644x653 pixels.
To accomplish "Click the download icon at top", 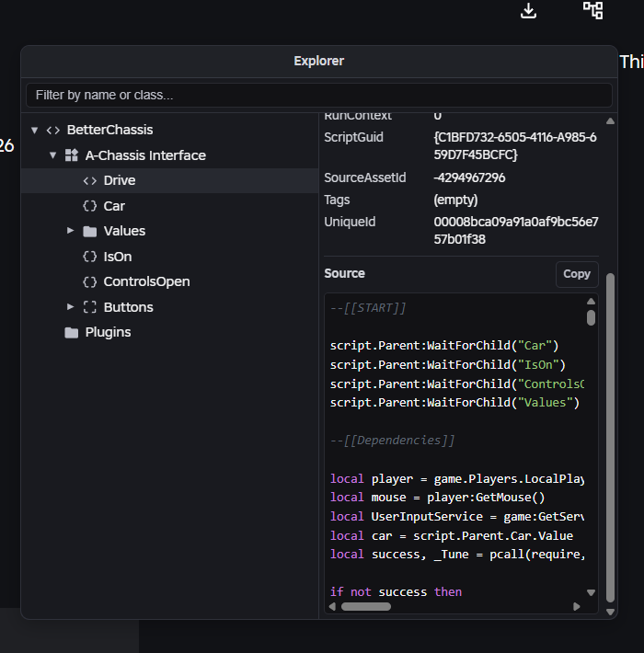I will pos(528,10).
